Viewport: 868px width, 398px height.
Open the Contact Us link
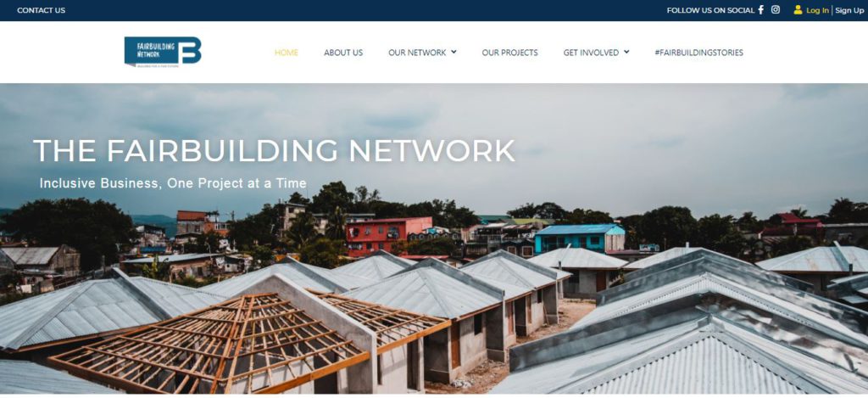point(41,10)
